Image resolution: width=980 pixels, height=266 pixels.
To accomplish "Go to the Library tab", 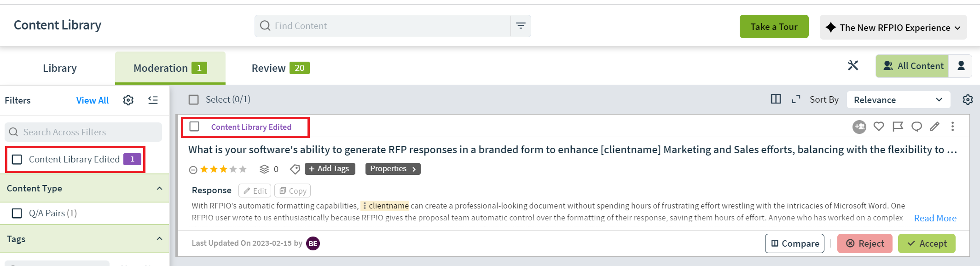I will pyautogui.click(x=60, y=68).
